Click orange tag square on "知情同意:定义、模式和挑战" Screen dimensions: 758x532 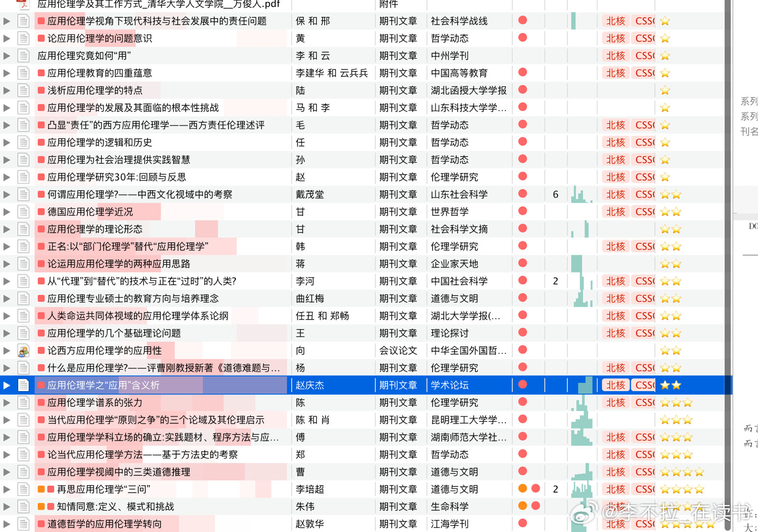(41, 506)
